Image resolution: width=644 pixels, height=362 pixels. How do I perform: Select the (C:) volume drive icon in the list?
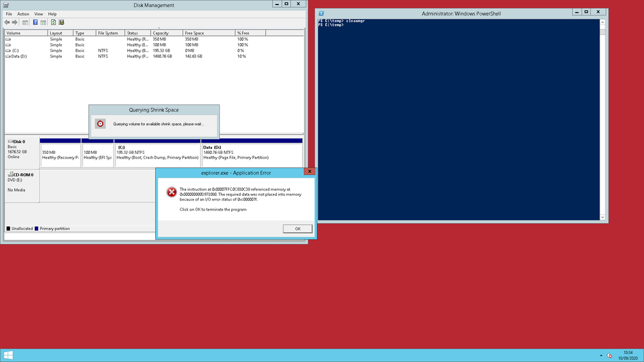pyautogui.click(x=8, y=50)
